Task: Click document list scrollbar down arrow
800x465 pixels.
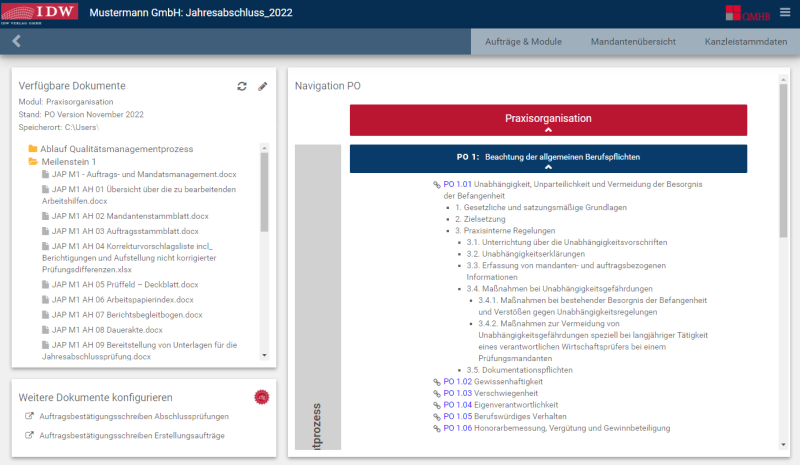Action: click(x=264, y=355)
